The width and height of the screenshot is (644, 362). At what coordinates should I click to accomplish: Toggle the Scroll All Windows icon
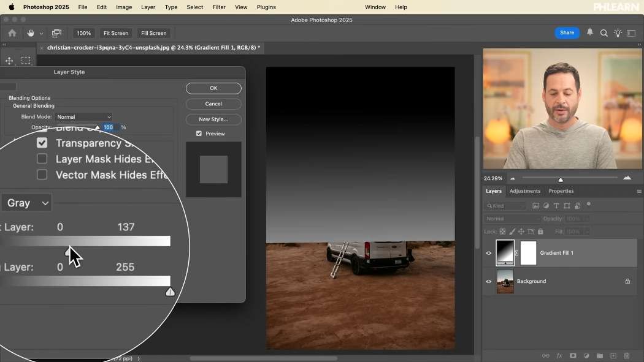pos(56,33)
